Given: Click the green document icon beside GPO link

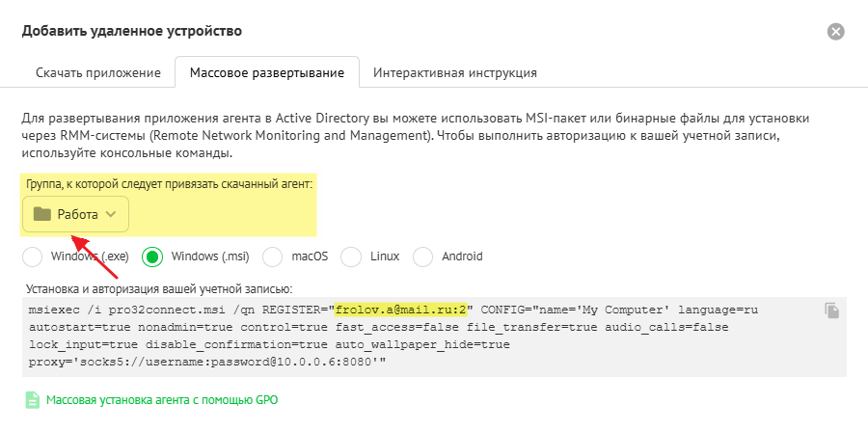Looking at the screenshot, I should tap(33, 399).
